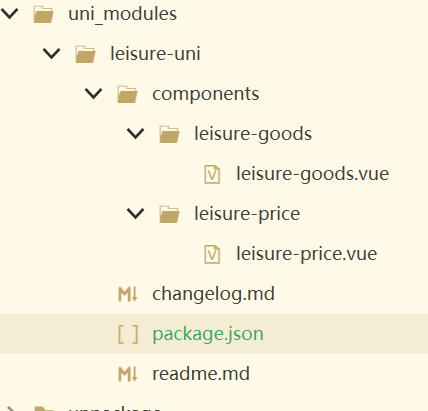Collapse the uni_modules folder chevron

point(10,14)
